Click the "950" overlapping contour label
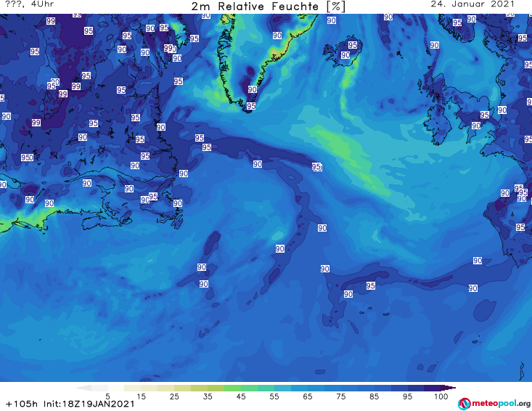The width and height of the screenshot is (532, 411). 27,158
